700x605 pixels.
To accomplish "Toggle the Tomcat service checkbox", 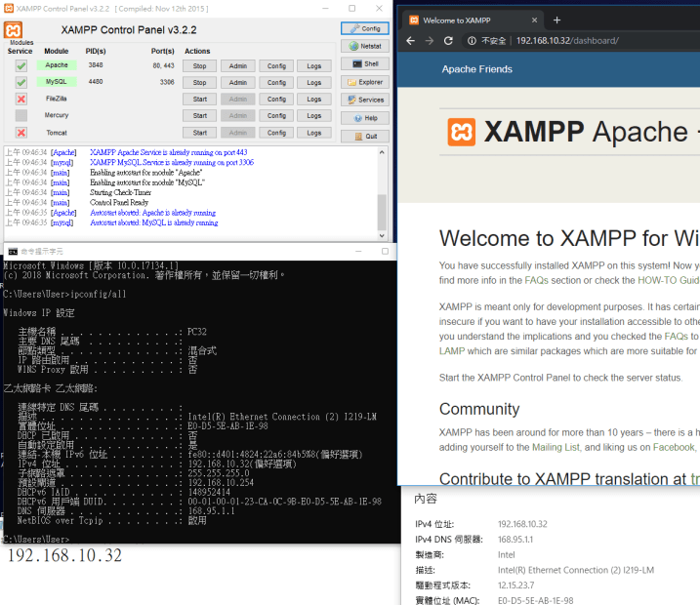I will (21, 133).
